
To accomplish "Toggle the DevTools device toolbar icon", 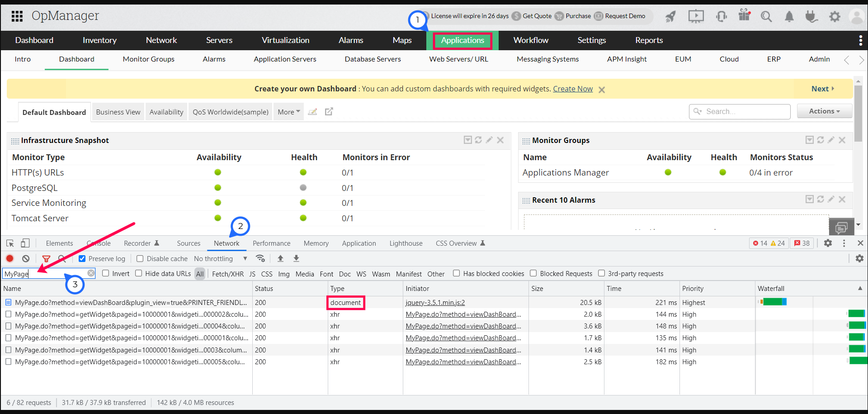I will 25,243.
